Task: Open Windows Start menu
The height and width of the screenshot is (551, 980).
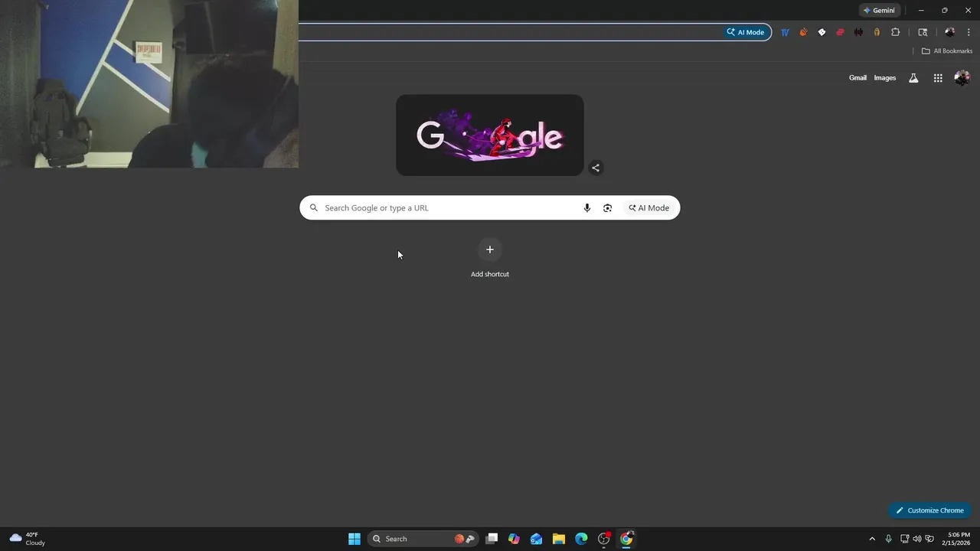Action: click(354, 539)
